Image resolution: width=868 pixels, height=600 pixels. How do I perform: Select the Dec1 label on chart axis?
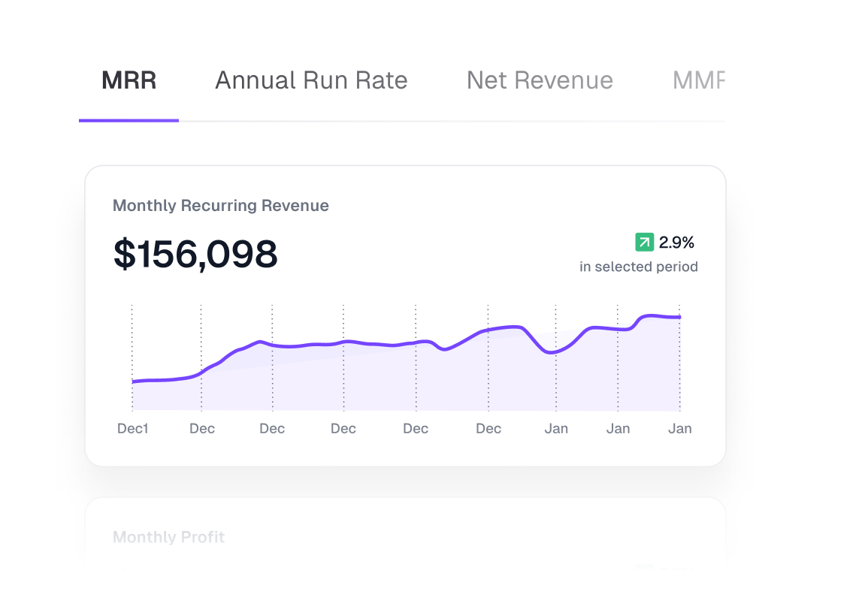tap(132, 429)
